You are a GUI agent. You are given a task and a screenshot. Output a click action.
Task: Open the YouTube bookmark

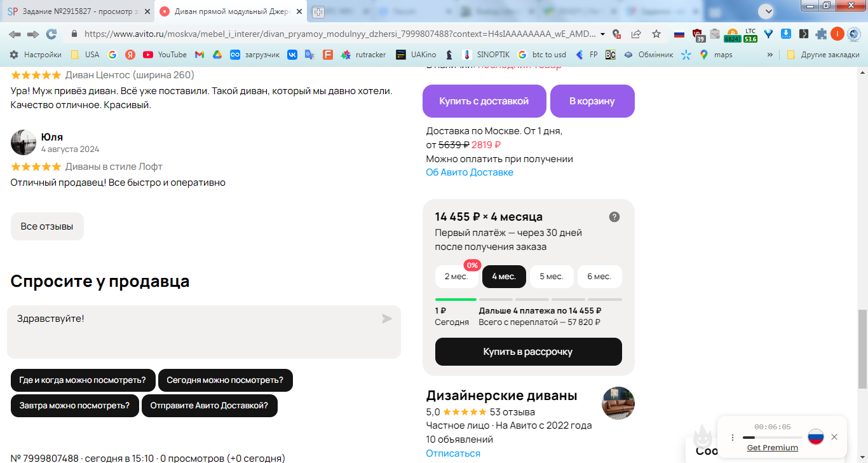coord(165,55)
